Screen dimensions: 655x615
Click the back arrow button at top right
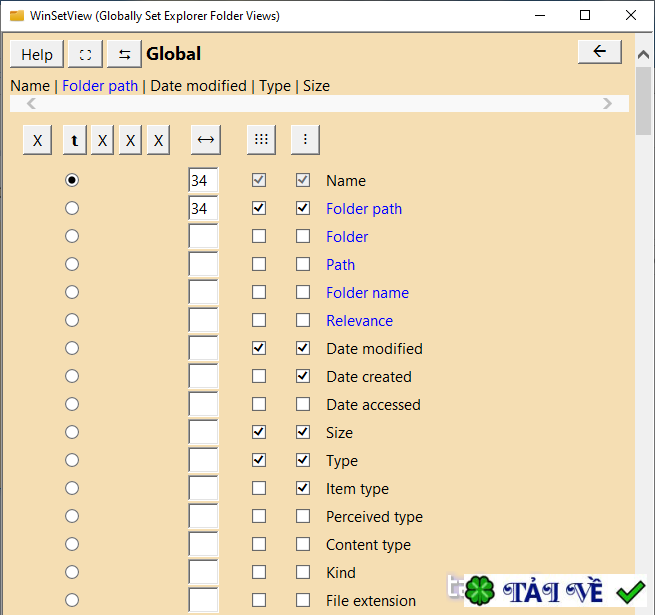click(599, 52)
